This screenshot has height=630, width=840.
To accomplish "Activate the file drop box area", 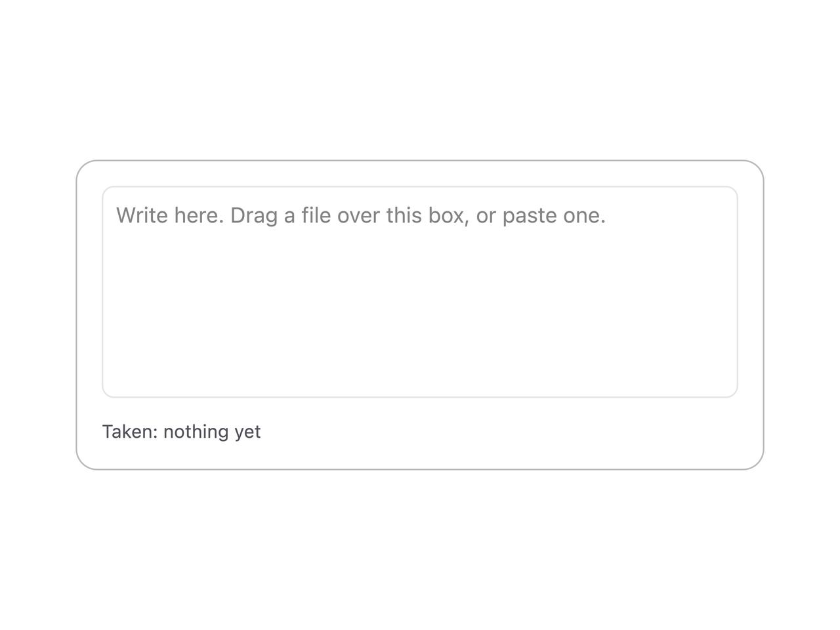I will 420,292.
